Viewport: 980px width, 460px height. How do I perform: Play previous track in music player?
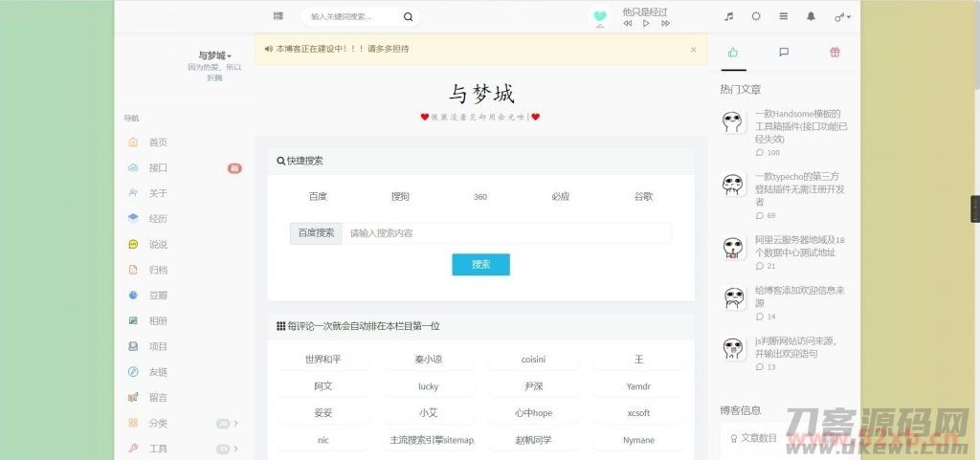(x=628, y=23)
